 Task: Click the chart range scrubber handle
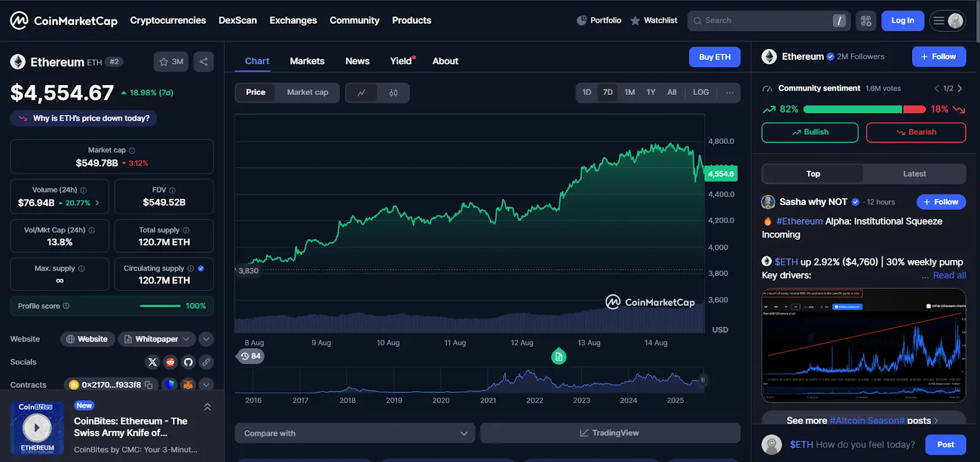pyautogui.click(x=703, y=380)
